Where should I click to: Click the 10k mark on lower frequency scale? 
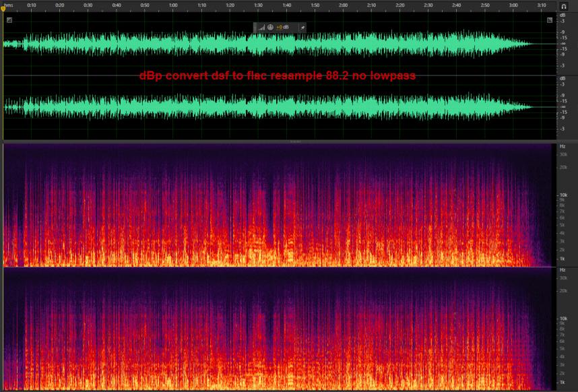[562, 318]
